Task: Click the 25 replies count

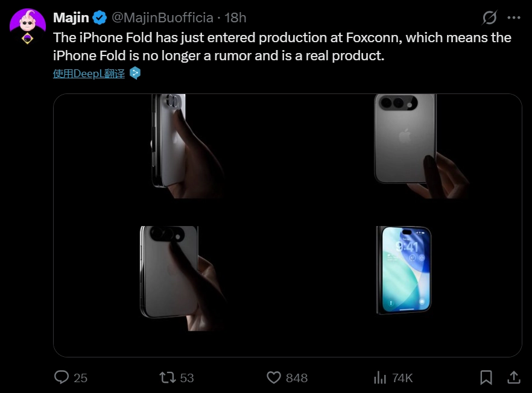Action: pyautogui.click(x=79, y=378)
